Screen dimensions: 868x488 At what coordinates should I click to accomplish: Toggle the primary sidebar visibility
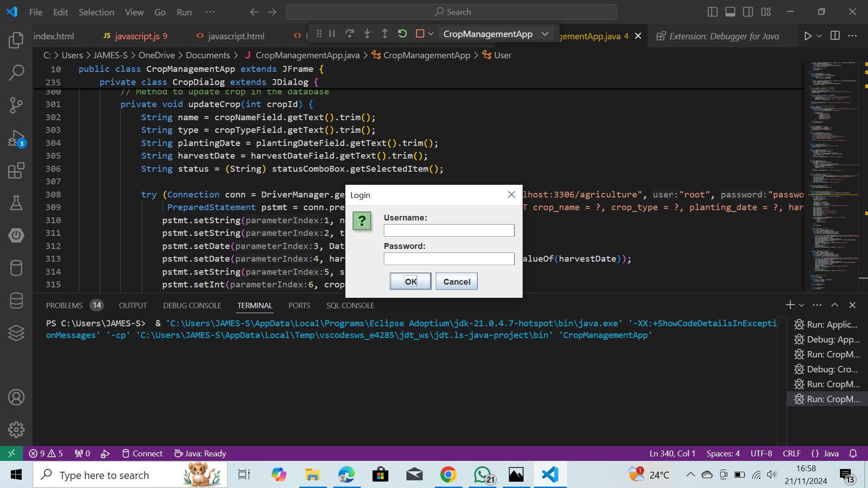712,12
